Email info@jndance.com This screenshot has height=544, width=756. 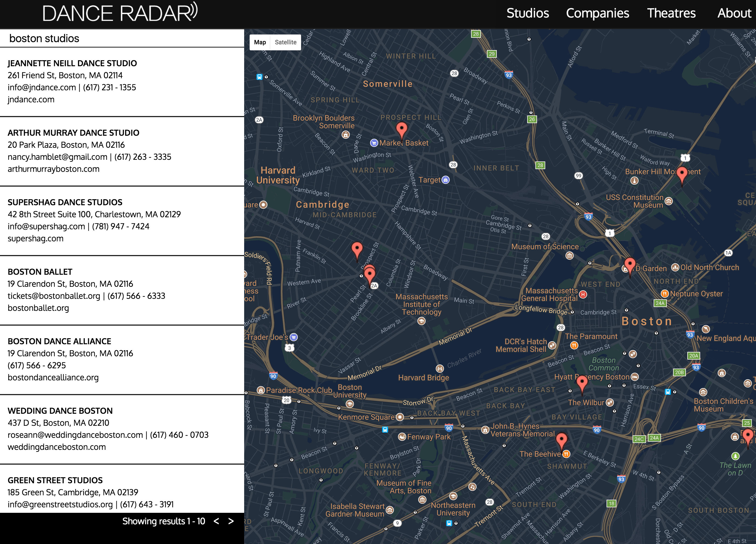[x=42, y=87]
